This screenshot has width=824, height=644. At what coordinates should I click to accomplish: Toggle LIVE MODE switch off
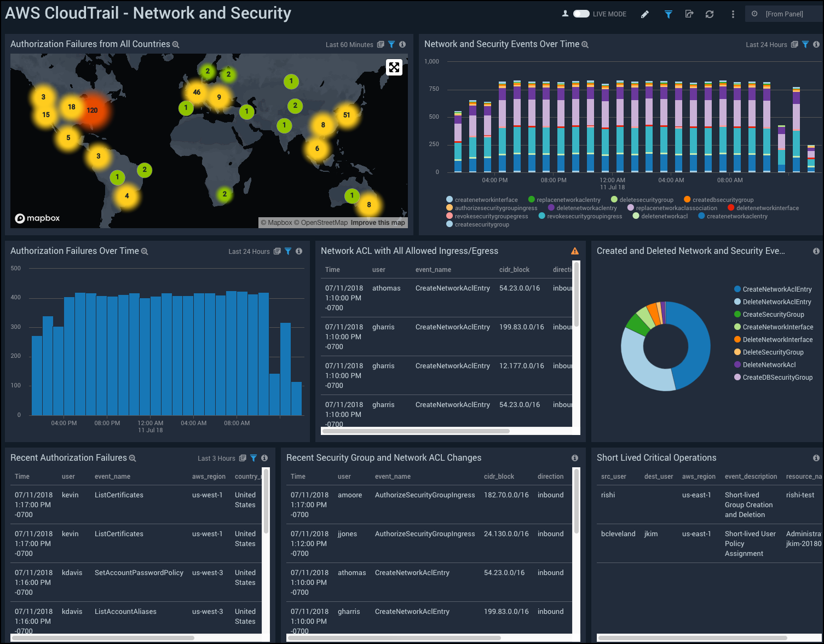click(582, 14)
